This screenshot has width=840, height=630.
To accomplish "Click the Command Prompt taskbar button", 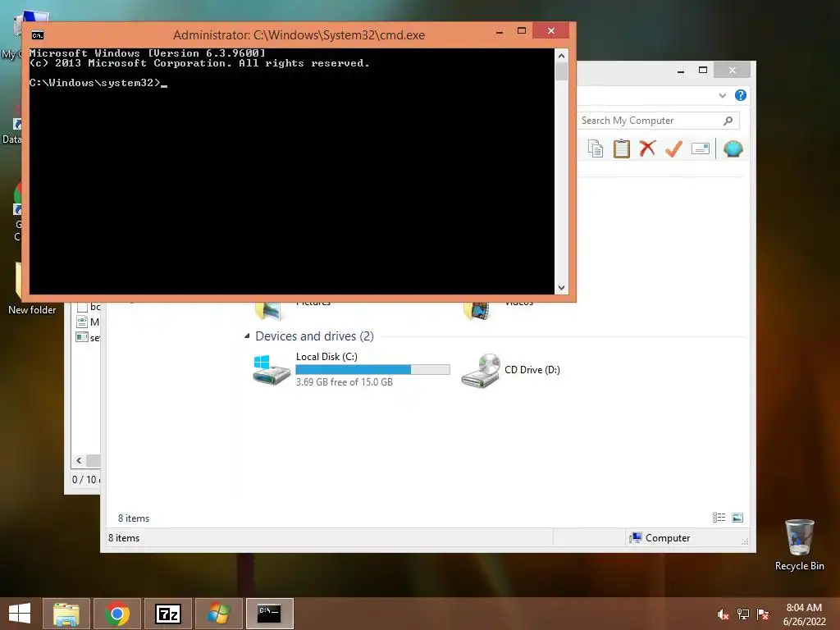I will click(269, 614).
